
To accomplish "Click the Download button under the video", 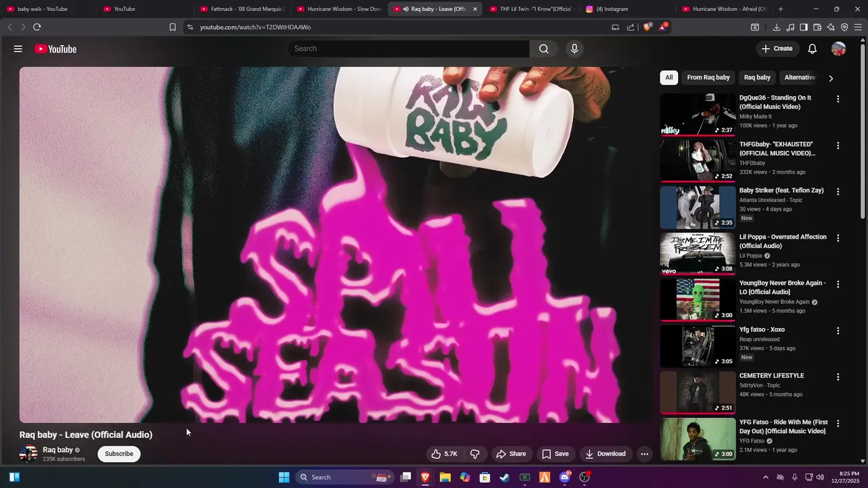I will tap(606, 454).
